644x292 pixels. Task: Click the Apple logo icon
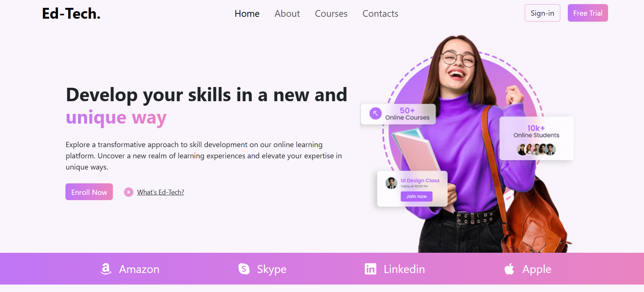pos(509,269)
